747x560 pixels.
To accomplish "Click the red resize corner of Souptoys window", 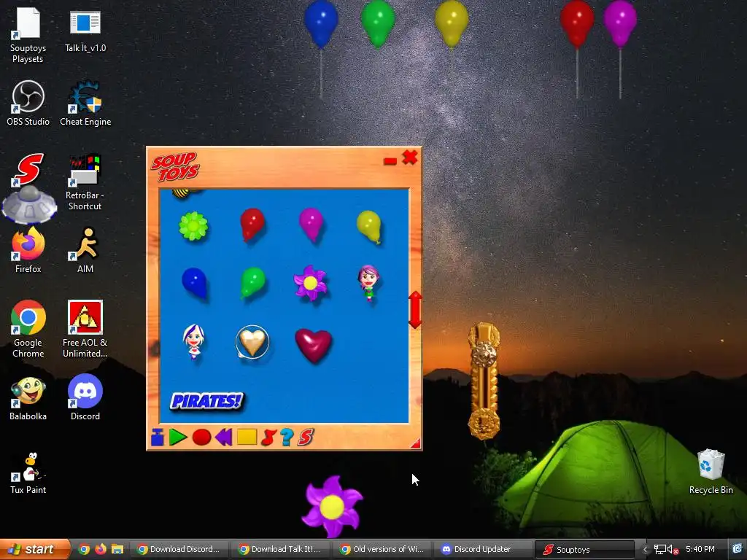I will [416, 444].
